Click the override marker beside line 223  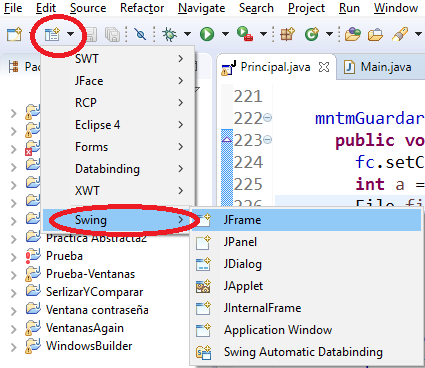pos(227,139)
